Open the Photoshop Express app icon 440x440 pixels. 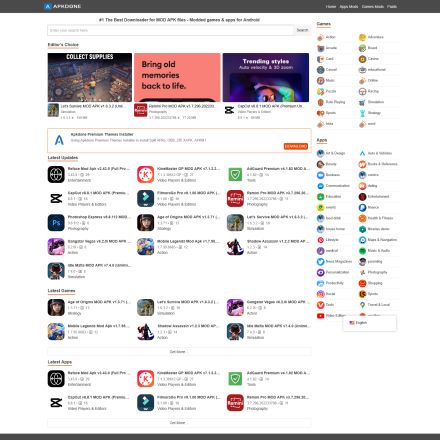pyautogui.click(x=56, y=223)
